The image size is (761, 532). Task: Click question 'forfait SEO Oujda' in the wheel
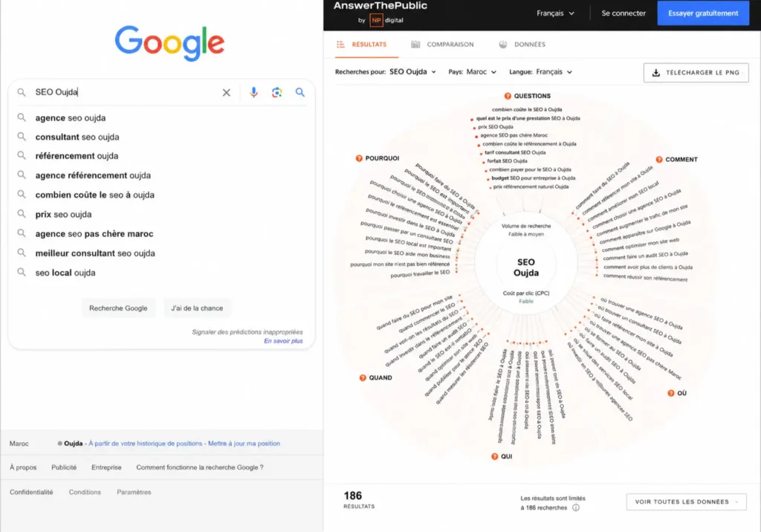click(x=507, y=161)
